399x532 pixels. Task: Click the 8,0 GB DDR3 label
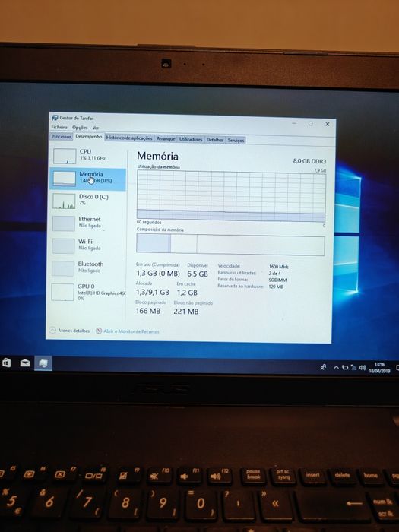coord(309,161)
